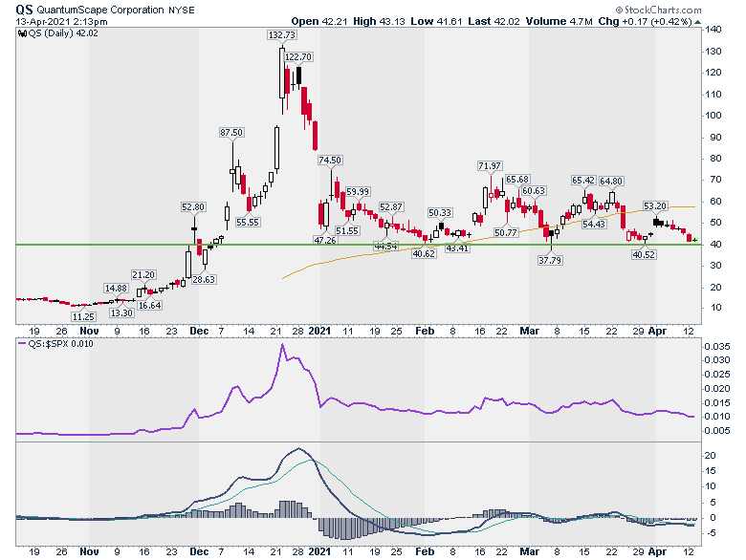Click the 15 MACD axis label

[x=711, y=470]
